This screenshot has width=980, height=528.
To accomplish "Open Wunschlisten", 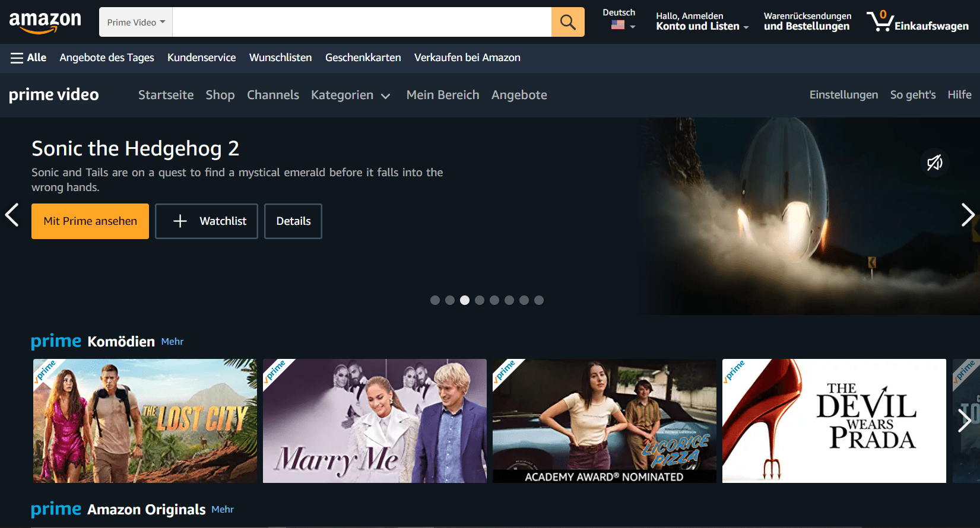I will coord(280,58).
